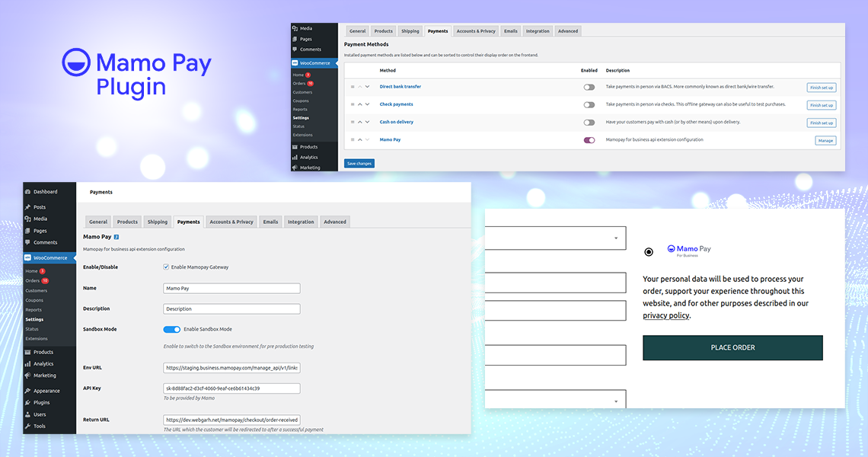Click the Return URL input field
868x457 pixels.
[x=231, y=420]
